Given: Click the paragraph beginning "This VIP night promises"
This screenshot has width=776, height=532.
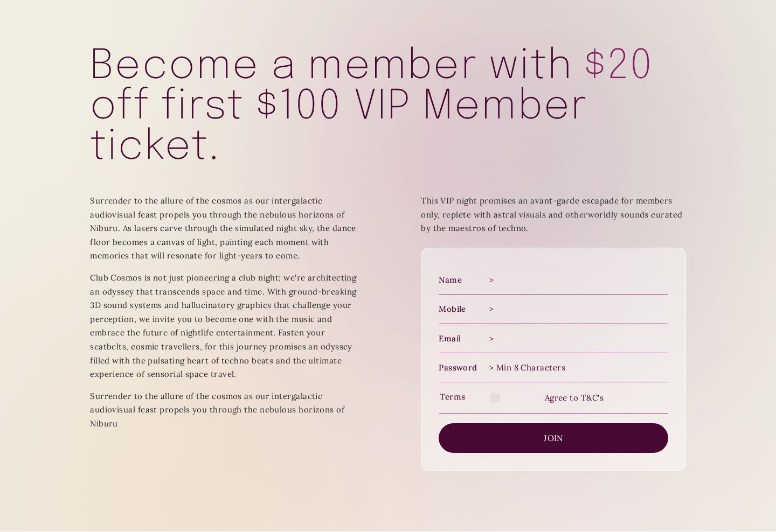Looking at the screenshot, I should [x=552, y=214].
